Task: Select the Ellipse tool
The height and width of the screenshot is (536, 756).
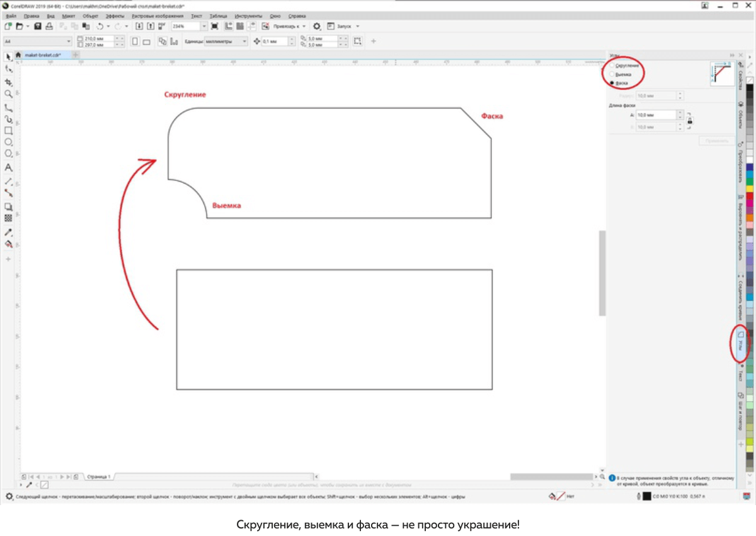Action: coord(8,142)
